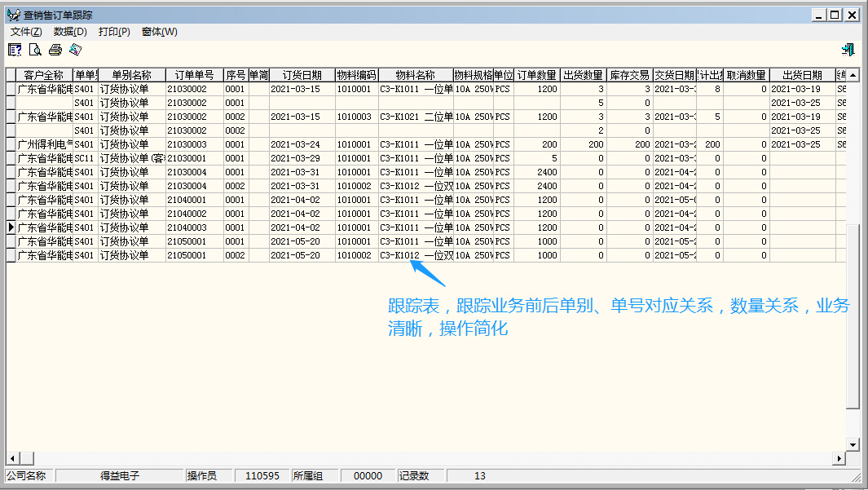Click the query help toolbar icon
Viewport: 868px width, 490px height.
(15, 51)
